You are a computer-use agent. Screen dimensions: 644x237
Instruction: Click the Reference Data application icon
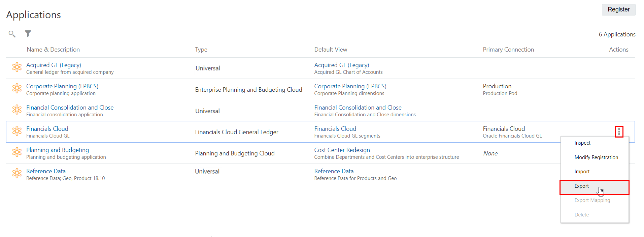[17, 173]
